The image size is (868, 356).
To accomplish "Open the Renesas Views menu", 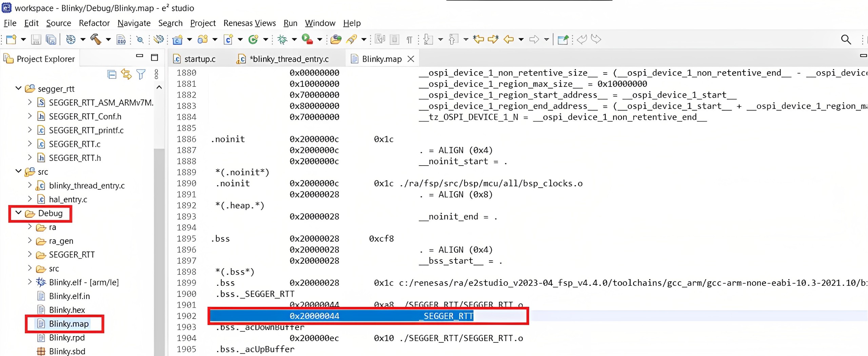I will coord(250,23).
